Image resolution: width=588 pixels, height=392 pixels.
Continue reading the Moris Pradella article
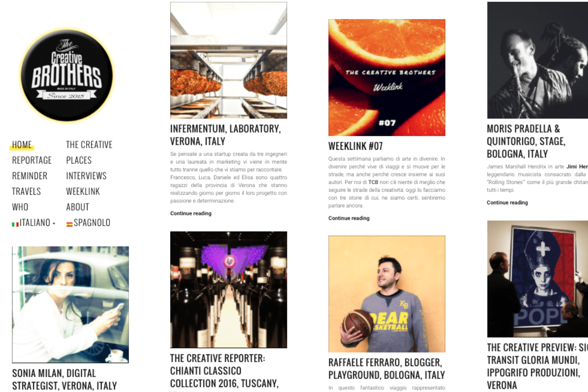pos(507,202)
